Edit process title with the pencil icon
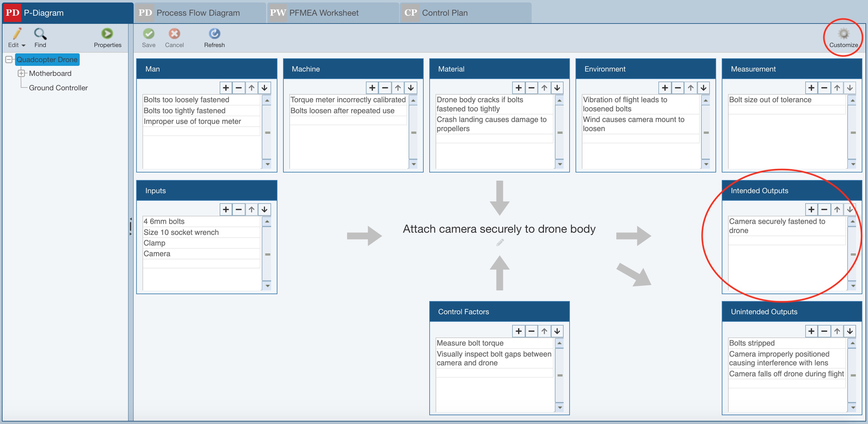 click(500, 242)
